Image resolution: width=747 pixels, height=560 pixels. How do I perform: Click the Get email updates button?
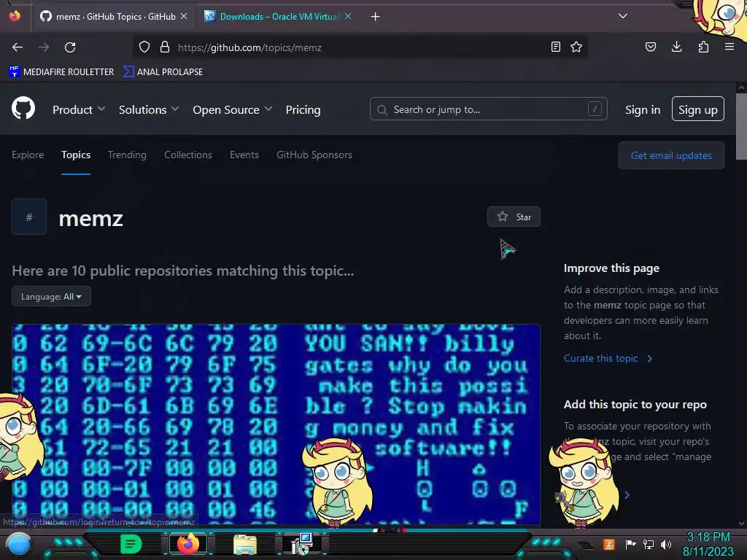(671, 155)
